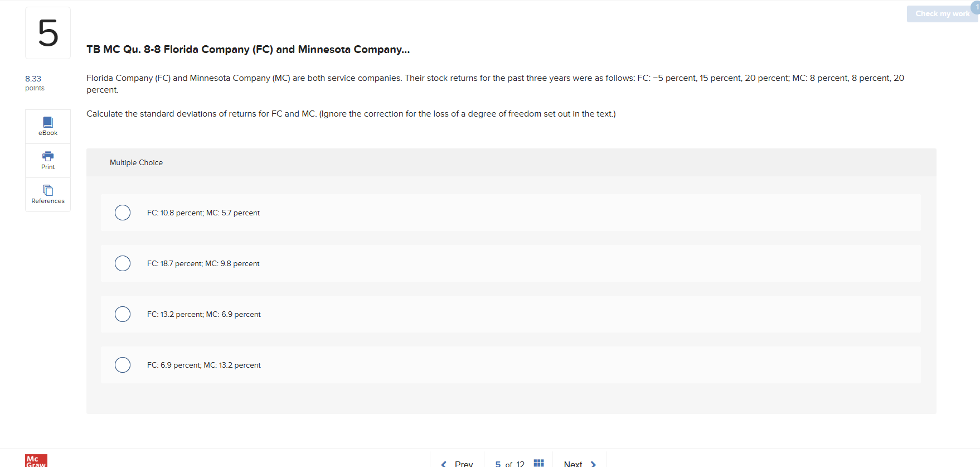Open the References icon

tap(48, 190)
